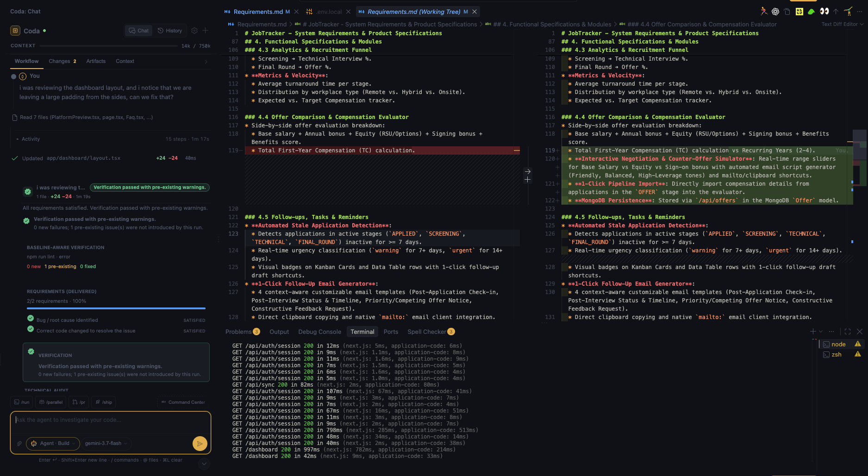Click the running person icon in editor toolbar

[763, 12]
